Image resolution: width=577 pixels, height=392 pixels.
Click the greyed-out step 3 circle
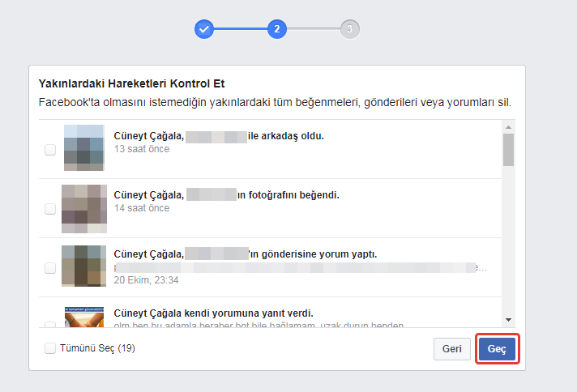point(350,29)
